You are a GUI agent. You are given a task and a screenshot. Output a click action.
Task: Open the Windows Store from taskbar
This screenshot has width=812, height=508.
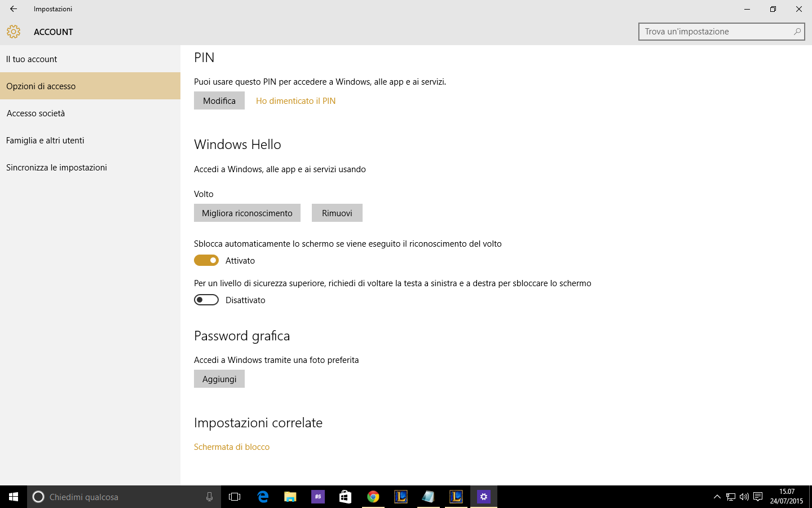coord(345,497)
